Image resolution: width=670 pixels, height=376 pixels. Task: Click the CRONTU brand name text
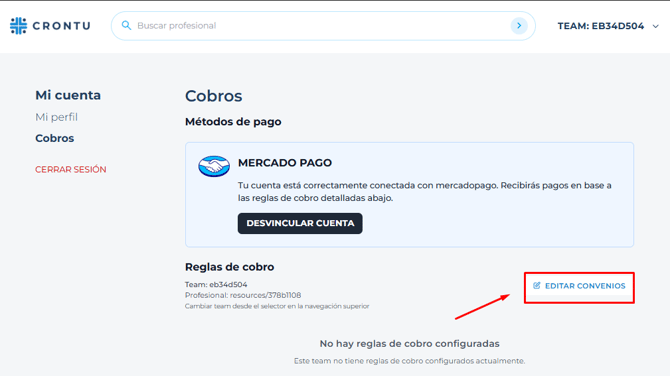click(62, 26)
